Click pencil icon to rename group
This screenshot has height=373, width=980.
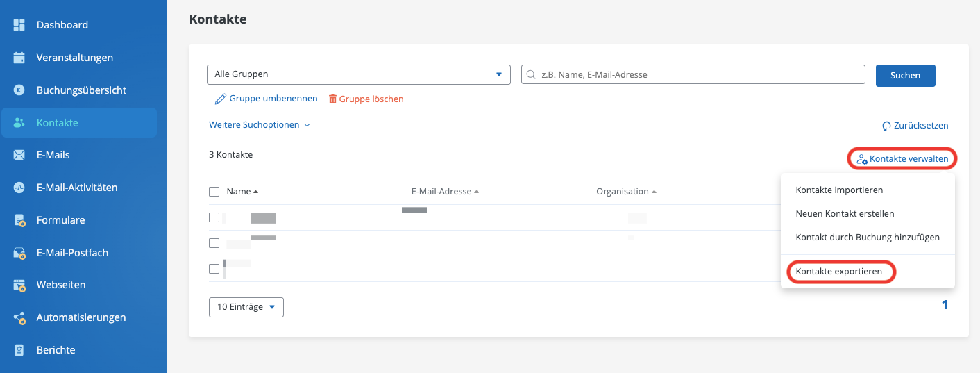[x=221, y=99]
